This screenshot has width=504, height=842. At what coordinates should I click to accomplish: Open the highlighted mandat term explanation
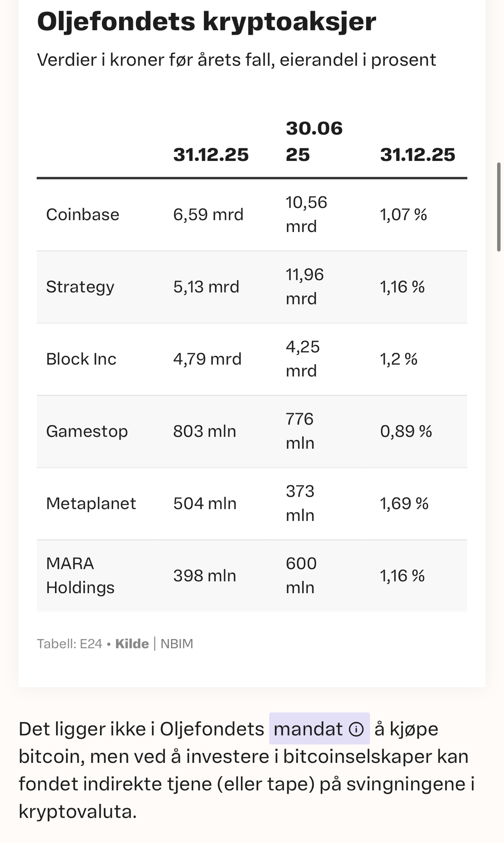click(x=308, y=729)
